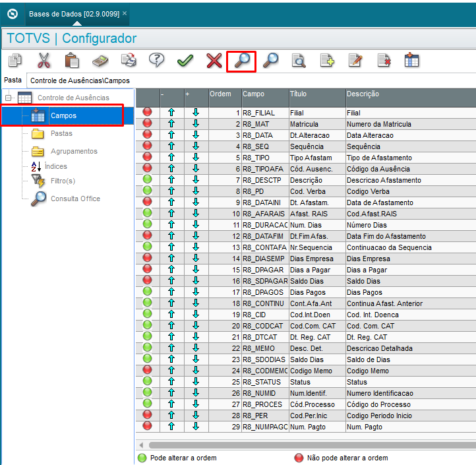
Task: Click the printer spool icon
Action: (129, 60)
